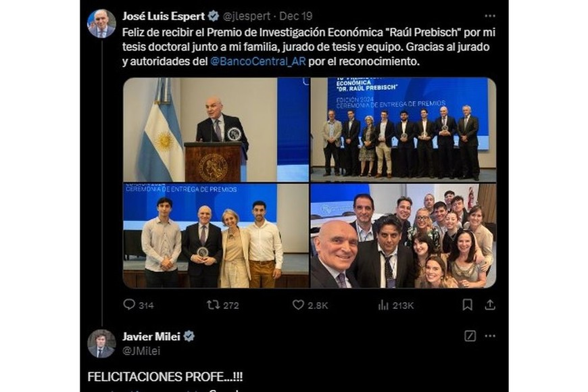Screen dimensions: 588x392
Task: Like José Luis Espert's tweet
Action: coord(298,305)
